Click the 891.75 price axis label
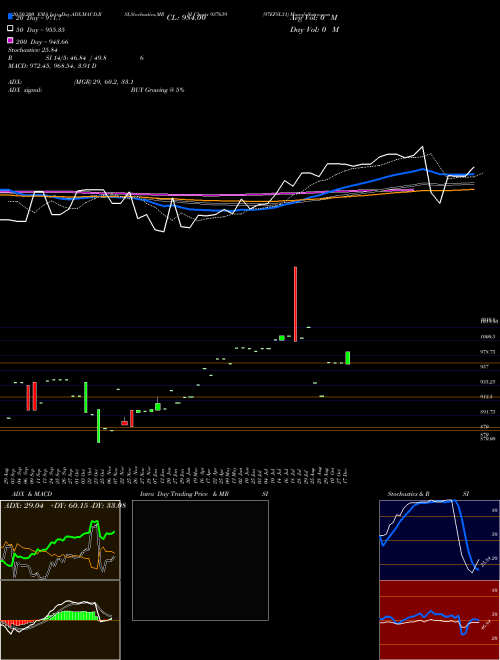500x660 pixels. (487, 412)
